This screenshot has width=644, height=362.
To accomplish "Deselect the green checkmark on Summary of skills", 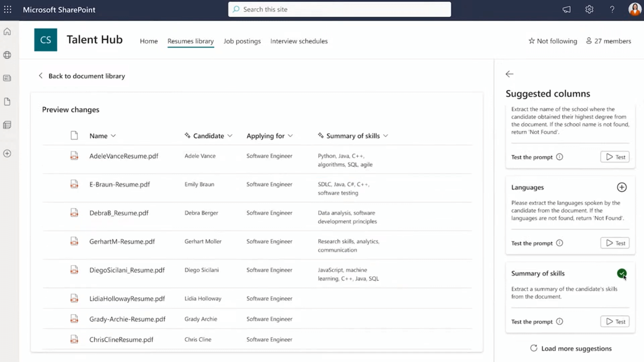I will point(622,274).
